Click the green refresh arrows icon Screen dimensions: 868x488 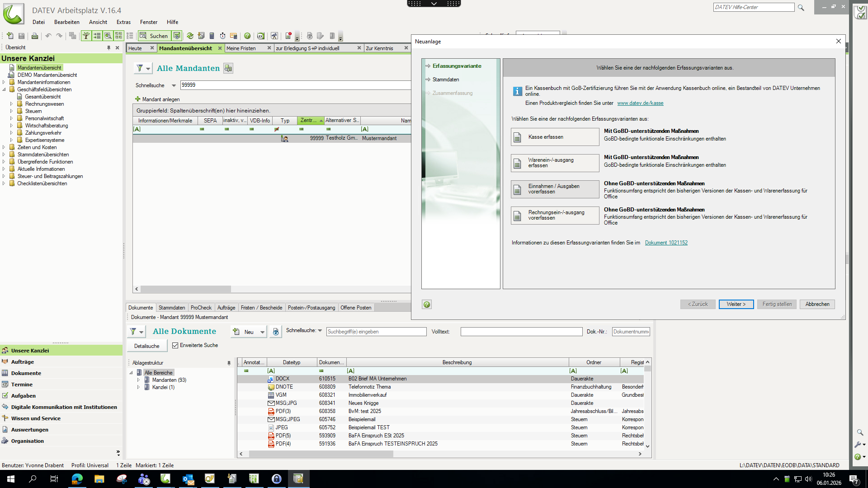190,36
